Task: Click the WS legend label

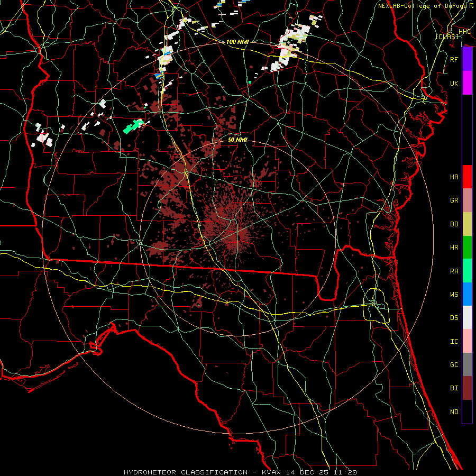Action: (454, 295)
